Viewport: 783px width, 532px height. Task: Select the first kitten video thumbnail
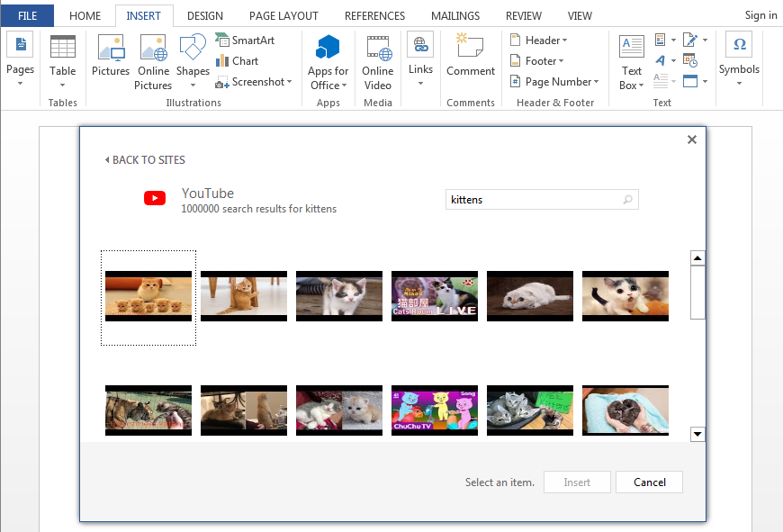(148, 297)
